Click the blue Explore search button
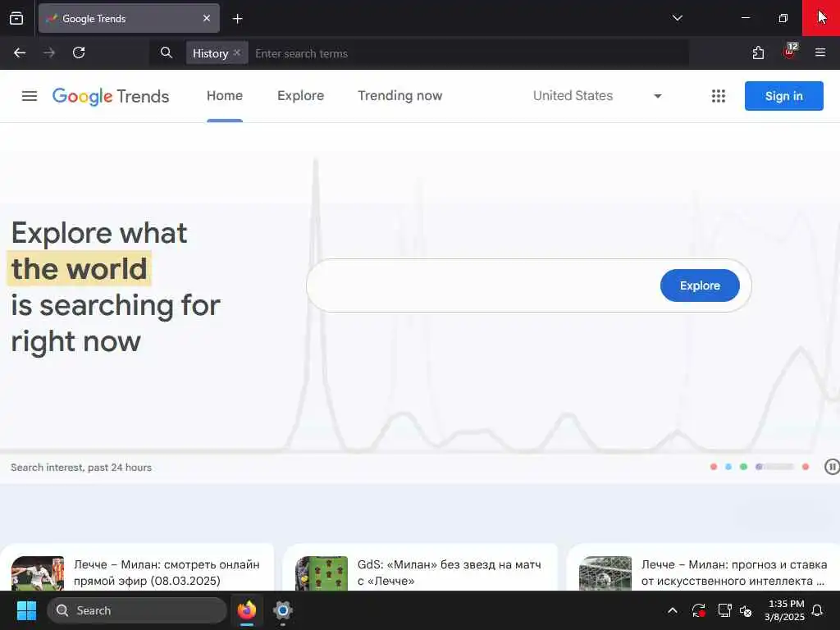 (x=700, y=285)
